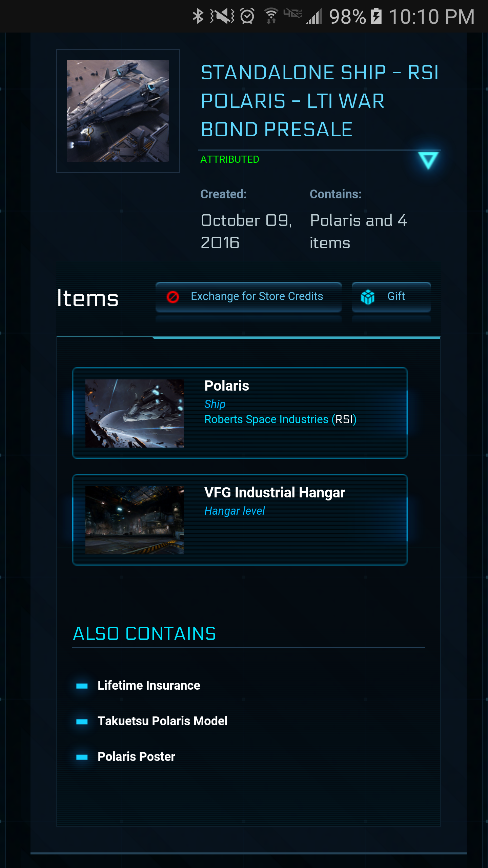488x868 pixels.
Task: Click the blue gift box icon
Action: 368,297
